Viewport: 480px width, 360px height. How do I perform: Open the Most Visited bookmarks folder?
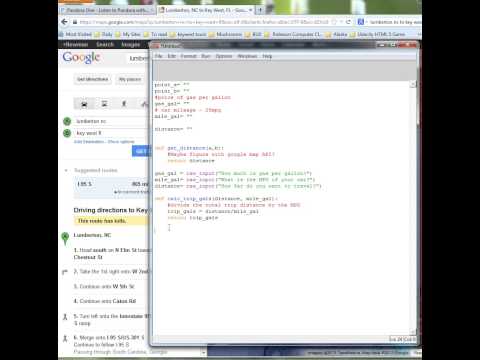(75, 34)
